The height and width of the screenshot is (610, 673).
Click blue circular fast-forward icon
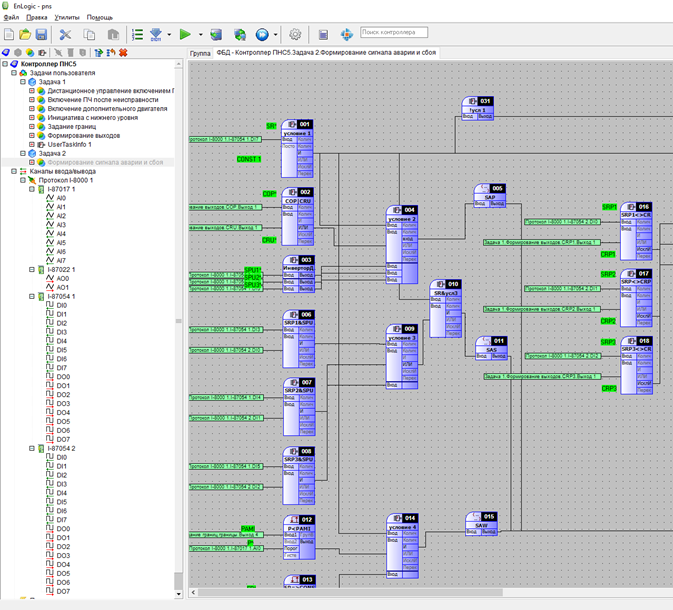(262, 34)
